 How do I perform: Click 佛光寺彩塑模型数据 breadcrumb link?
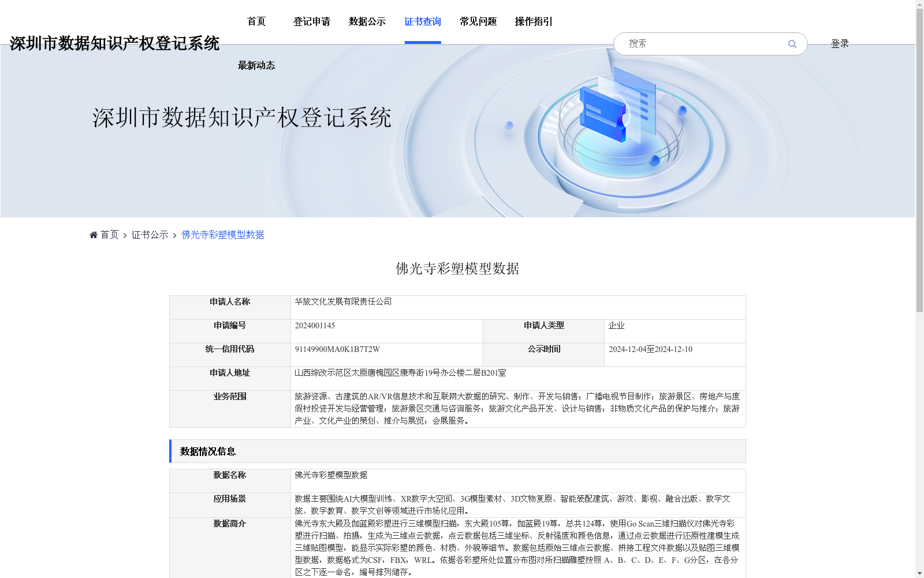[223, 235]
